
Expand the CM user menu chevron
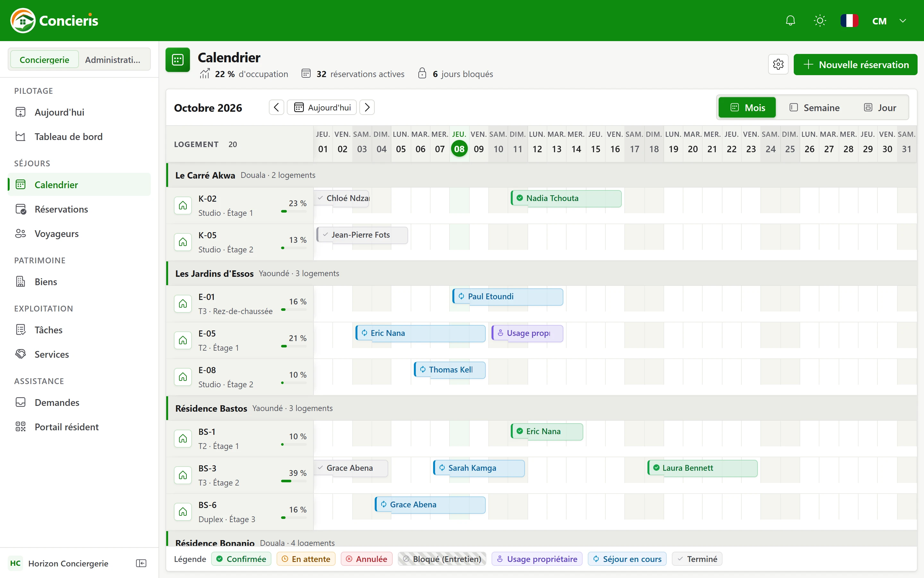pos(903,21)
